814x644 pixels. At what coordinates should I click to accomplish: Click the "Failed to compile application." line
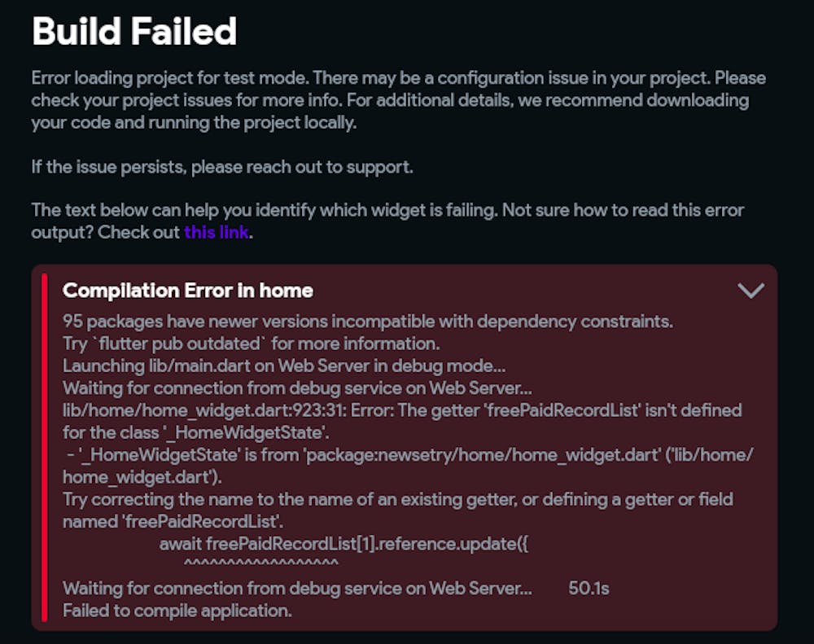point(177,610)
